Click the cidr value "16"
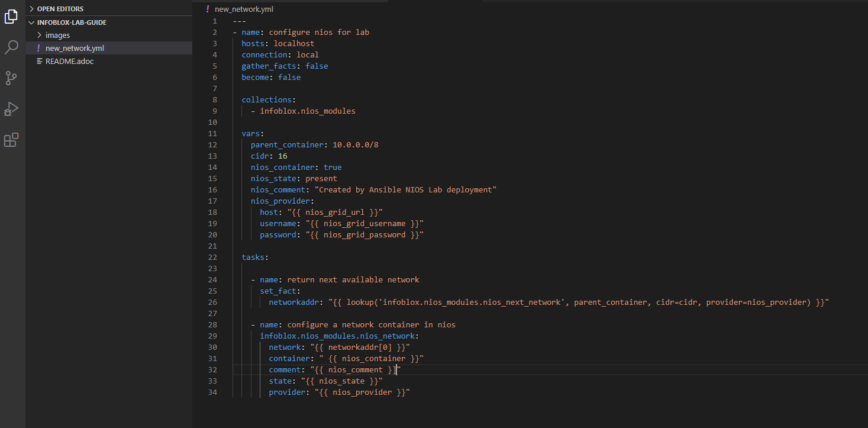The image size is (868, 428). pos(283,156)
